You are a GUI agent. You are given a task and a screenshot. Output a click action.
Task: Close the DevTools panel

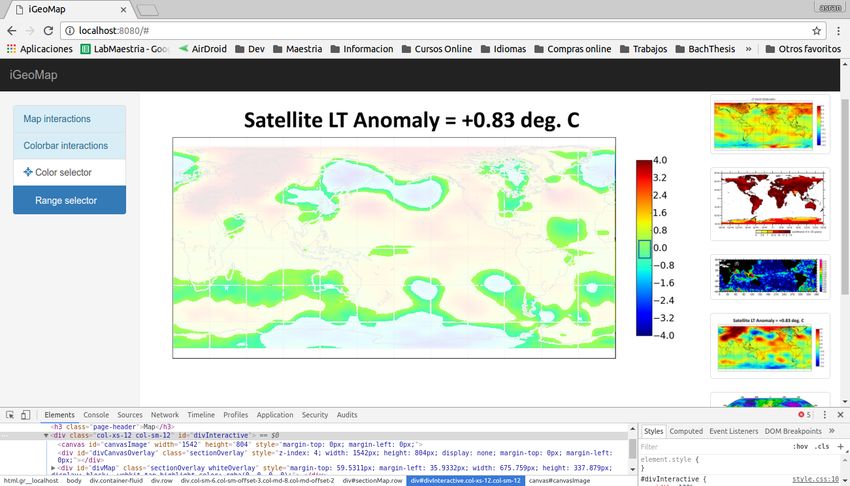[840, 414]
